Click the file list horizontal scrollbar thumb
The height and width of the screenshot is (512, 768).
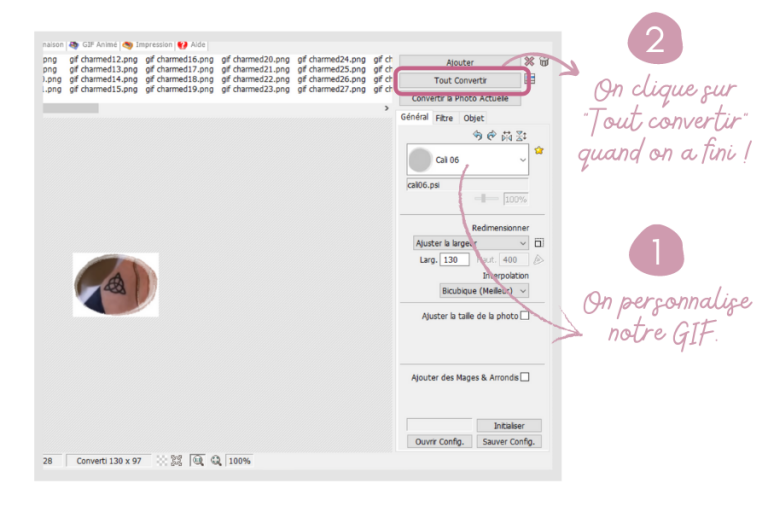71,108
